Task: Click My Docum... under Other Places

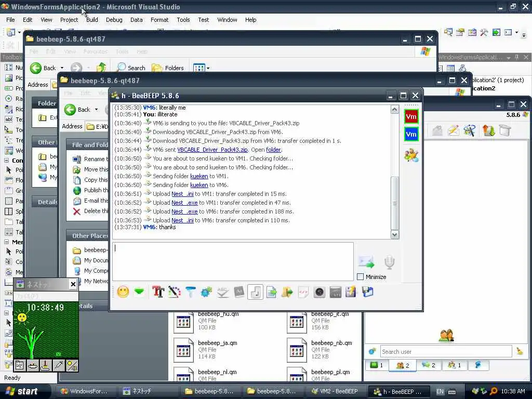Action: [90, 260]
